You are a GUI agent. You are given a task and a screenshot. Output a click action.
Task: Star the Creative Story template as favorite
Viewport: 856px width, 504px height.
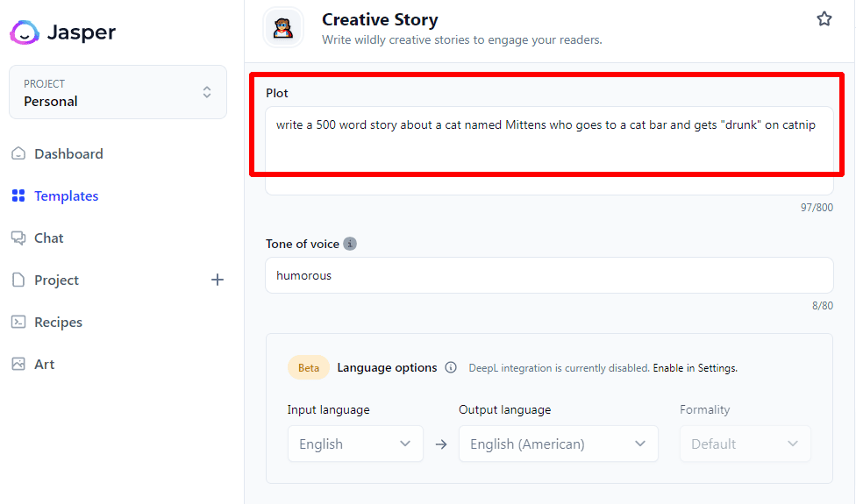824,18
